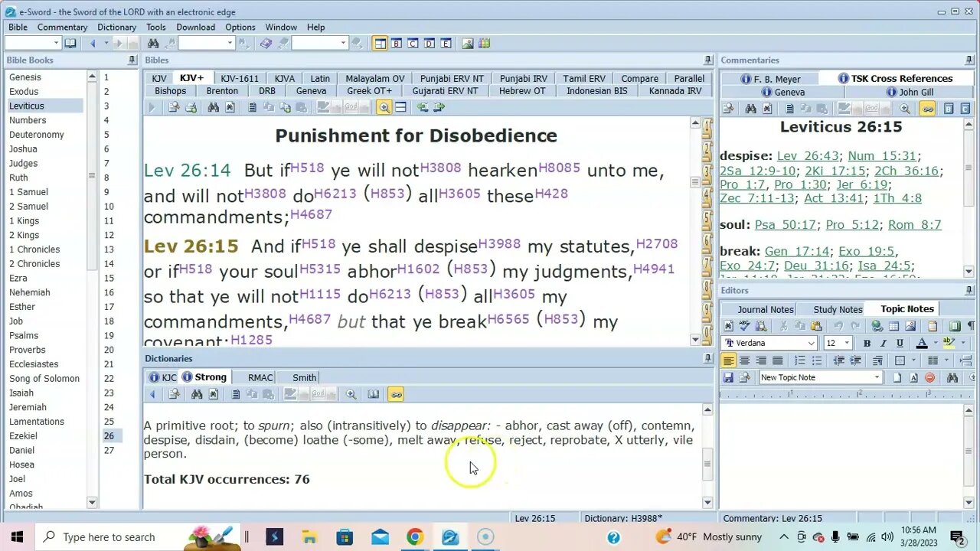Open the search combo box beside the binoculars
Viewport: 980px width, 551px height.
click(206, 44)
